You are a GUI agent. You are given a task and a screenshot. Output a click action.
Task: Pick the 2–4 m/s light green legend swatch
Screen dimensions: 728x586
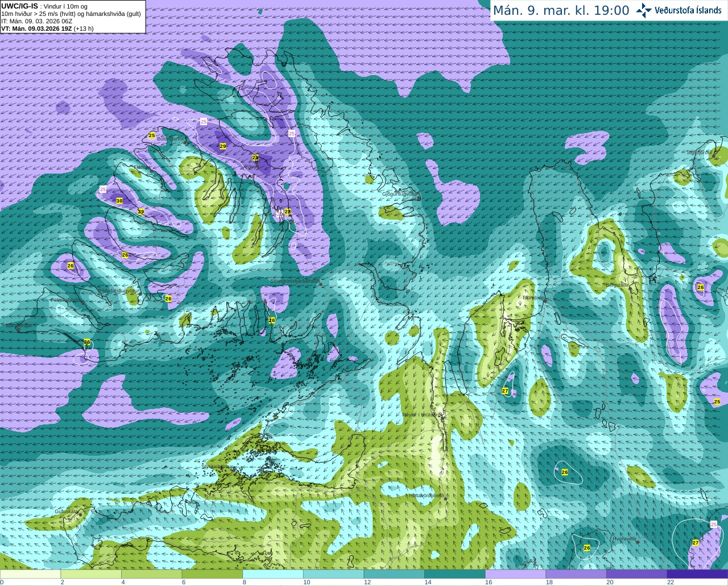[91, 574]
